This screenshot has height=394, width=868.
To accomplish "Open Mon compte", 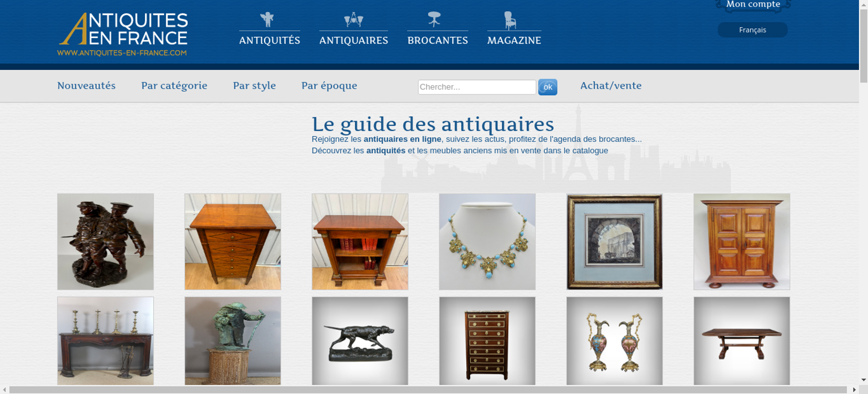I will click(753, 5).
